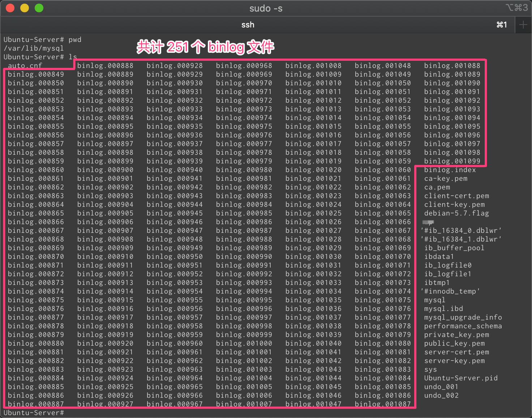532x418 pixels.
Task: Click file name 'binlog.000940'
Action: tap(175, 170)
